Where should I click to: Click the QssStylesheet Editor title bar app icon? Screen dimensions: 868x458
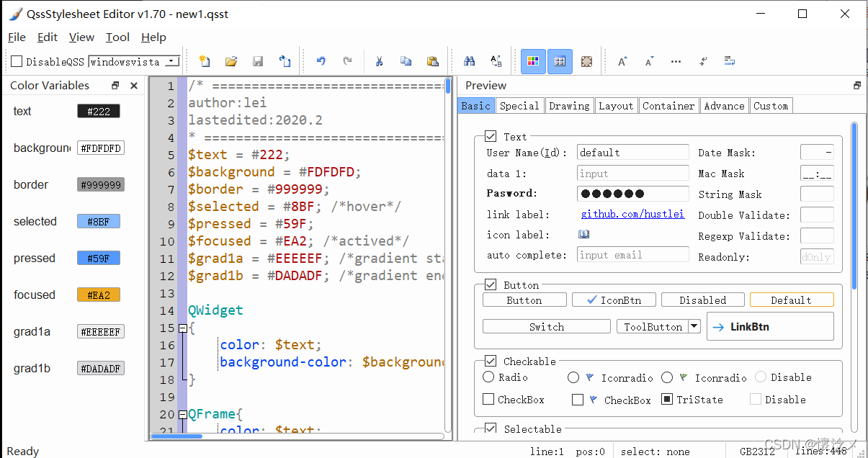pos(15,14)
